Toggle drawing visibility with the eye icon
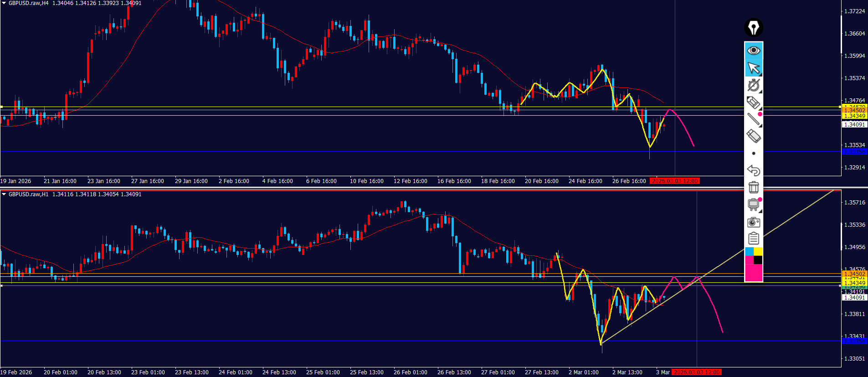868x377 pixels. [x=754, y=50]
